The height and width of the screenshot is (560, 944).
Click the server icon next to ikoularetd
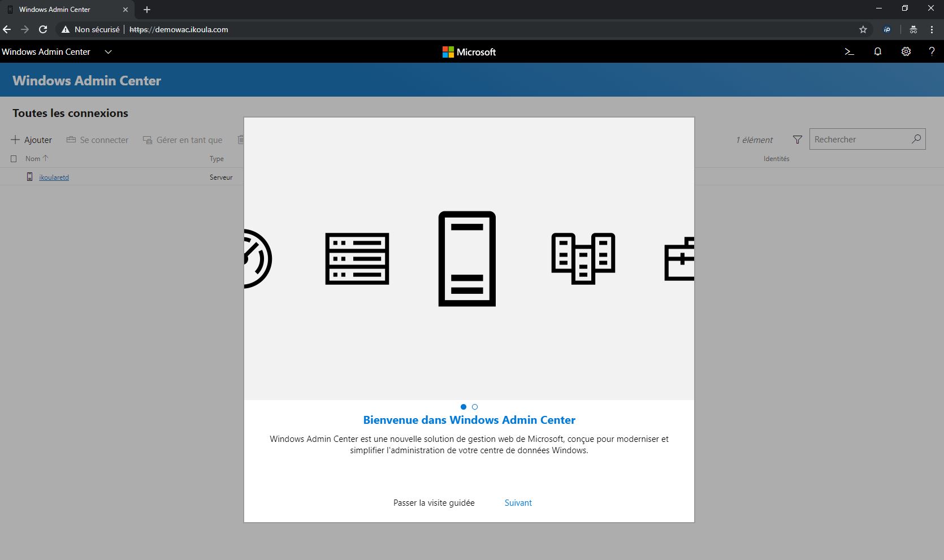click(30, 177)
